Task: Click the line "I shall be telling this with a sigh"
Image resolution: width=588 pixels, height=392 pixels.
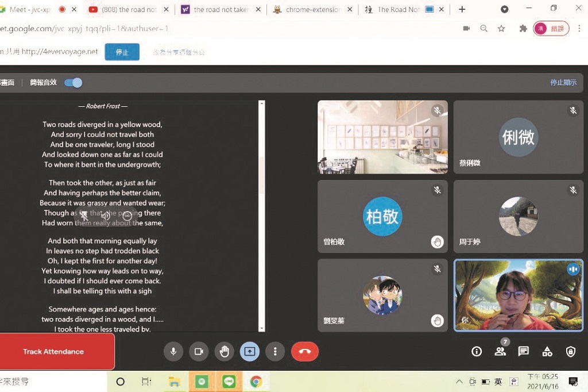Action: [102, 291]
